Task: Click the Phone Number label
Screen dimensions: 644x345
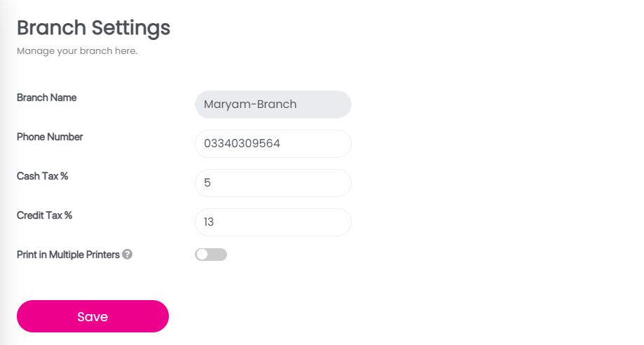Action: click(50, 137)
